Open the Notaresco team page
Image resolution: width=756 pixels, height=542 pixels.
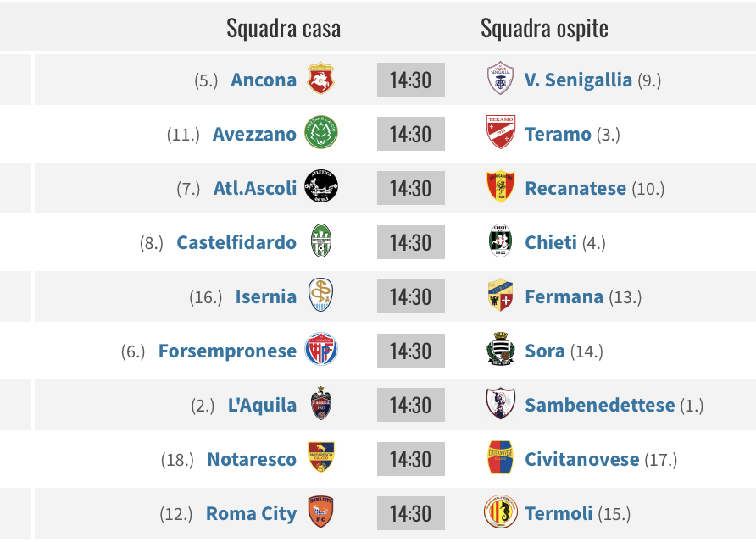(x=252, y=459)
